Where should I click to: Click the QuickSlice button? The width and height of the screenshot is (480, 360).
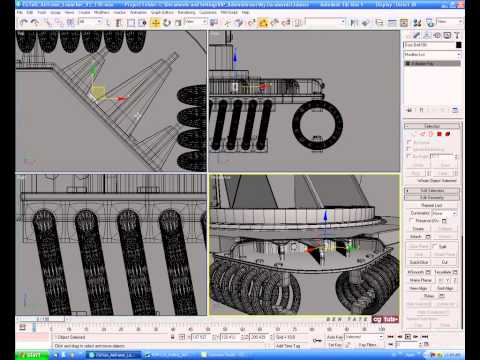coord(419,262)
